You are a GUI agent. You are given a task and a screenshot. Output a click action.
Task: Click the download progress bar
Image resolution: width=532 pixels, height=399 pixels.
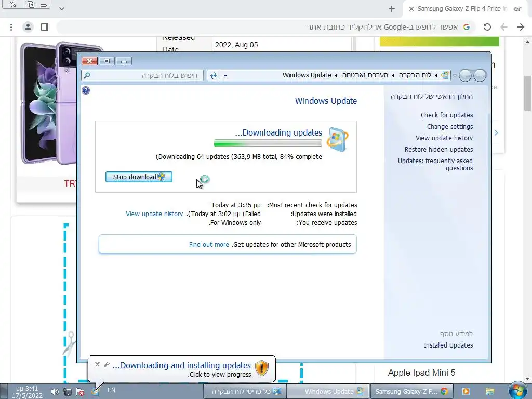[x=268, y=143]
